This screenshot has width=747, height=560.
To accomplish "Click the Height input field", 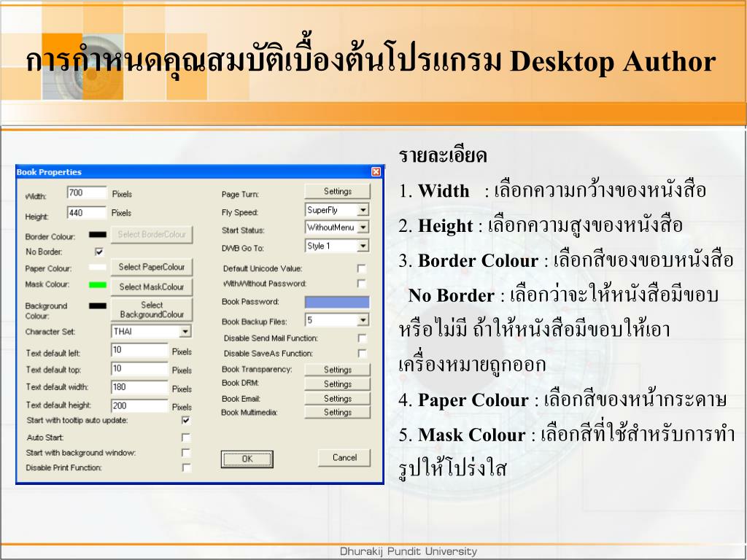I will 87,212.
